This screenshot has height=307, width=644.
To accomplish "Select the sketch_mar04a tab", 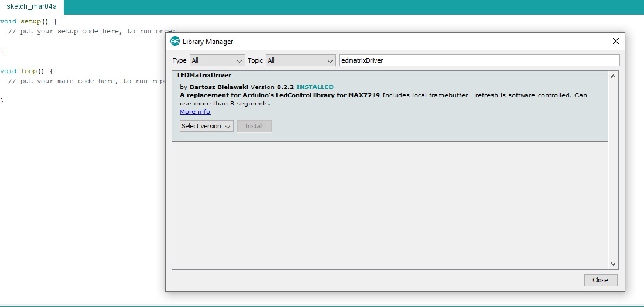I will click(32, 7).
